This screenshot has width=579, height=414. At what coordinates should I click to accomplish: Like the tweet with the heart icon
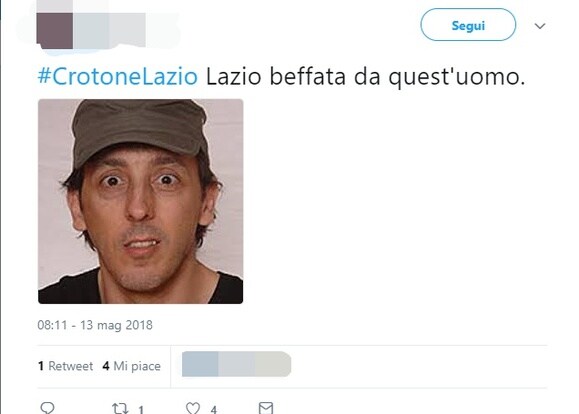coord(193,408)
